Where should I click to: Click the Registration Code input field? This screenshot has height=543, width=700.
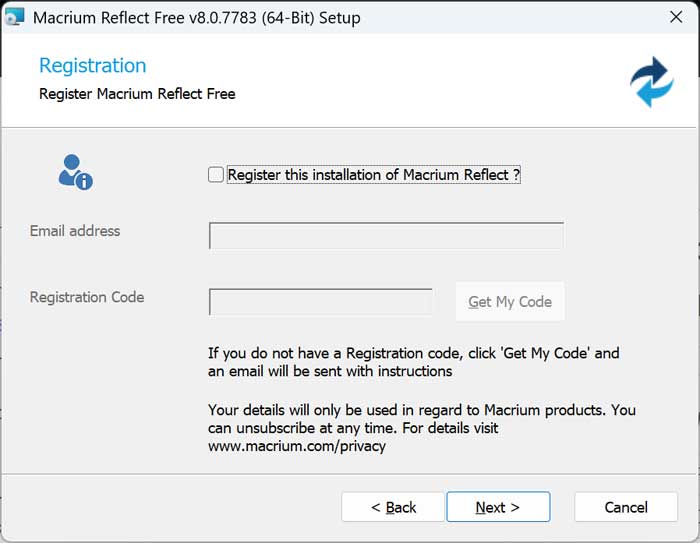[321, 302]
